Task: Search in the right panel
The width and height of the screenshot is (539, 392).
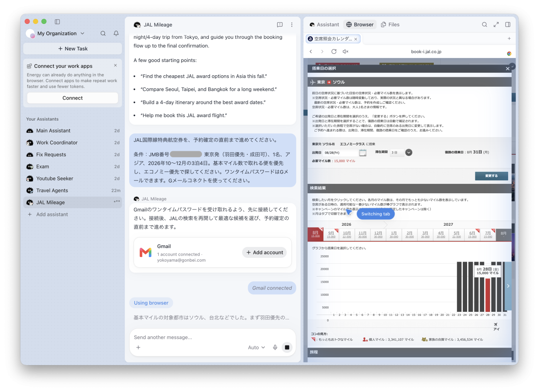Action: [485, 24]
